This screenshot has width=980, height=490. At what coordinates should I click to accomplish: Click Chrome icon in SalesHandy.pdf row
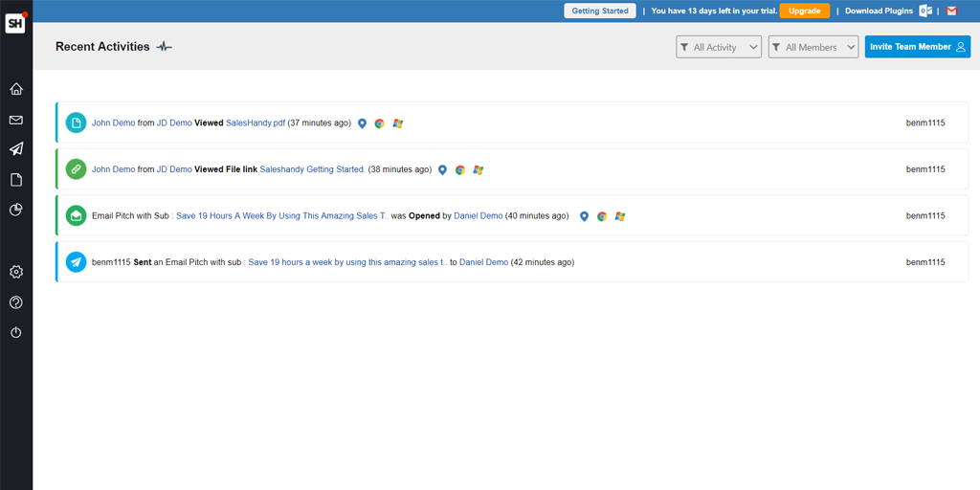[379, 123]
